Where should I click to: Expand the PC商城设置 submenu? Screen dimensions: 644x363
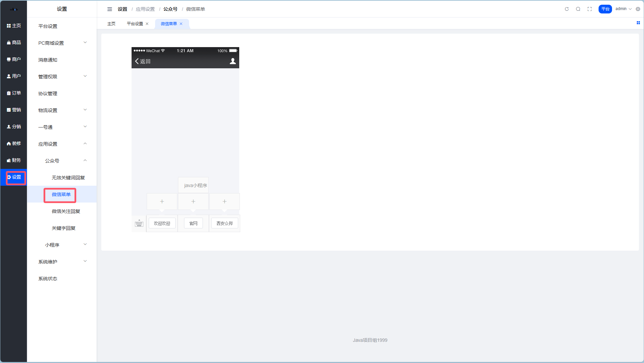click(62, 43)
